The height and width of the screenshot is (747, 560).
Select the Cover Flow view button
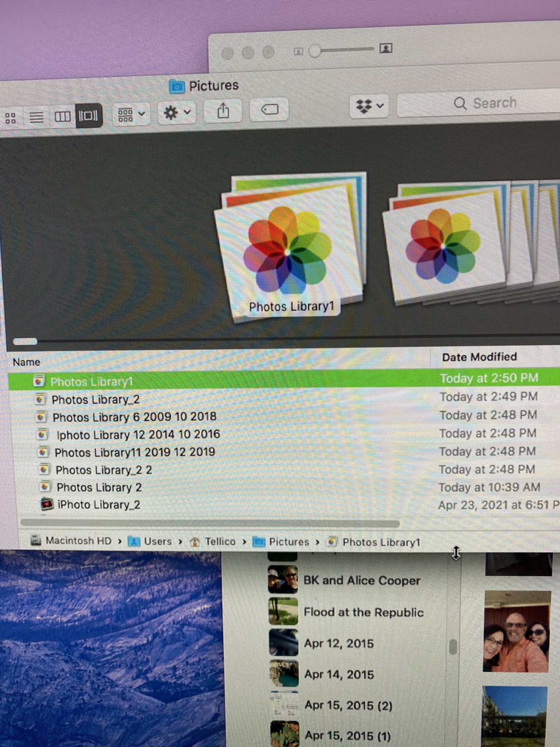tap(88, 115)
